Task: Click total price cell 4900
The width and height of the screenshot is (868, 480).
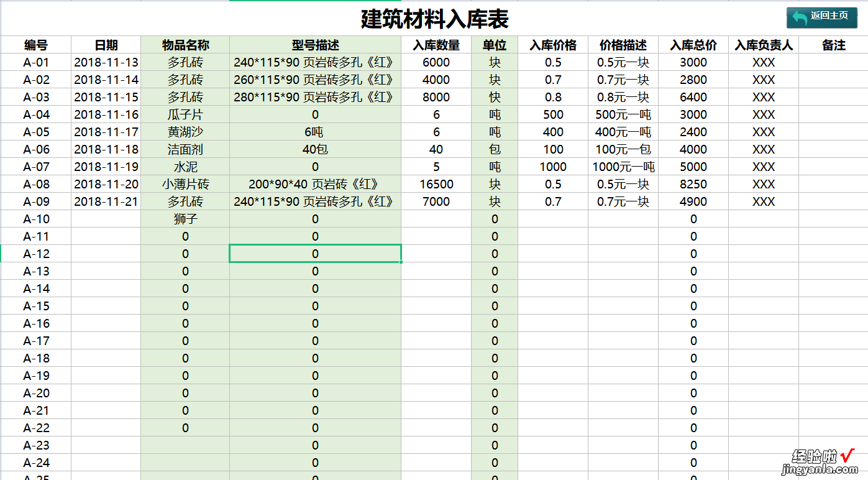Action: [x=693, y=201]
